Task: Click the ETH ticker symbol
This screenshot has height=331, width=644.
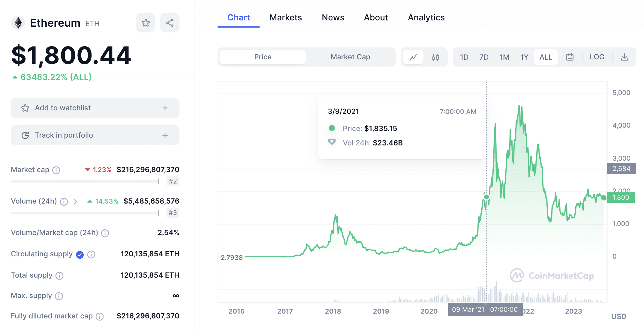Action: 92,24
